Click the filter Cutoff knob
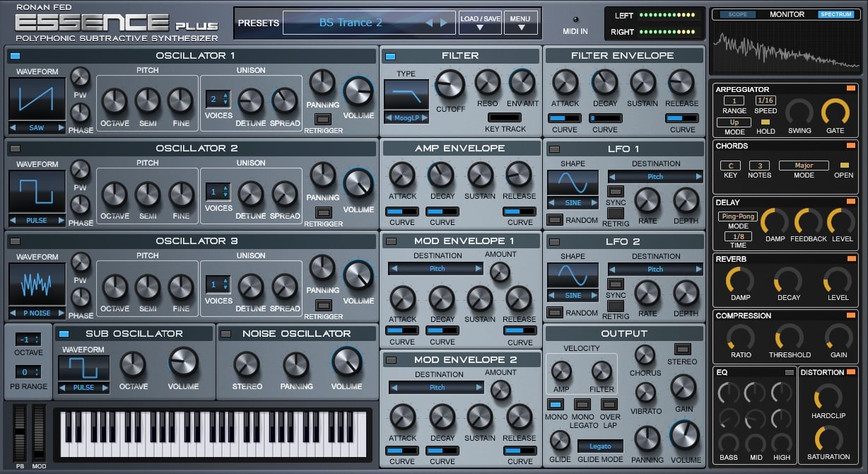868x474 pixels. pos(450,85)
